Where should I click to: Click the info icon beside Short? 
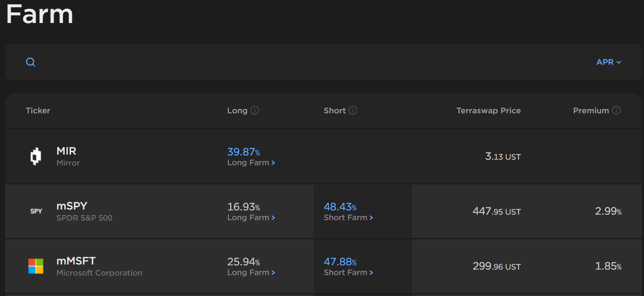point(353,111)
